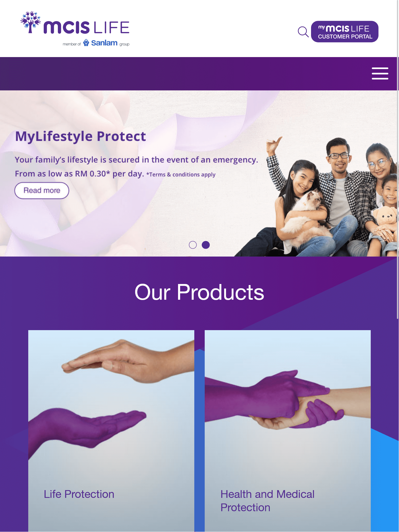Click the Terms & conditions apply note
The width and height of the screenshot is (399, 532).
[181, 175]
